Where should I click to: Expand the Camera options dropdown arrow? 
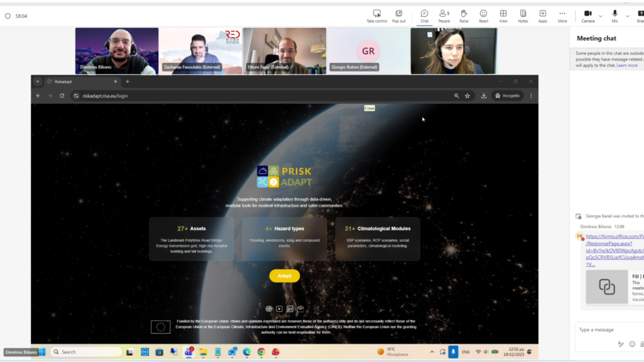(601, 16)
